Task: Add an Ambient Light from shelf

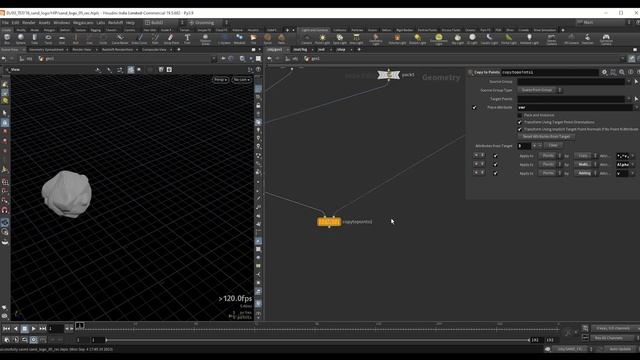Action: (529, 39)
